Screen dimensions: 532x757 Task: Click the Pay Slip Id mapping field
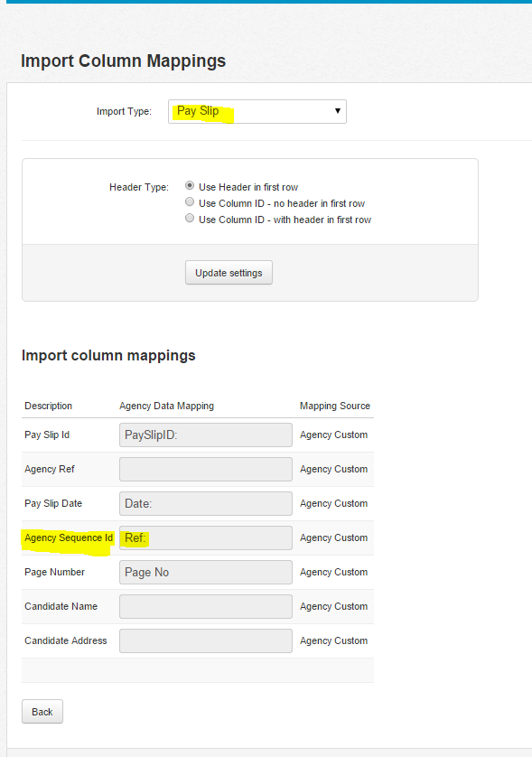pyautogui.click(x=206, y=435)
